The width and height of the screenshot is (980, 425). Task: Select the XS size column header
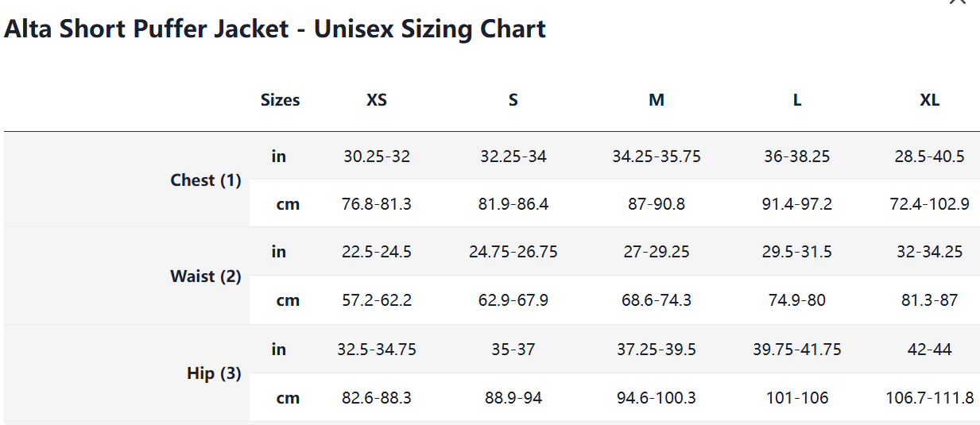pyautogui.click(x=377, y=100)
